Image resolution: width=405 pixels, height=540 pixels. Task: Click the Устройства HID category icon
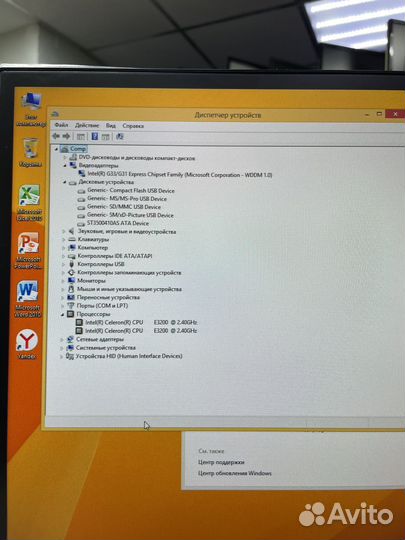tap(70, 356)
